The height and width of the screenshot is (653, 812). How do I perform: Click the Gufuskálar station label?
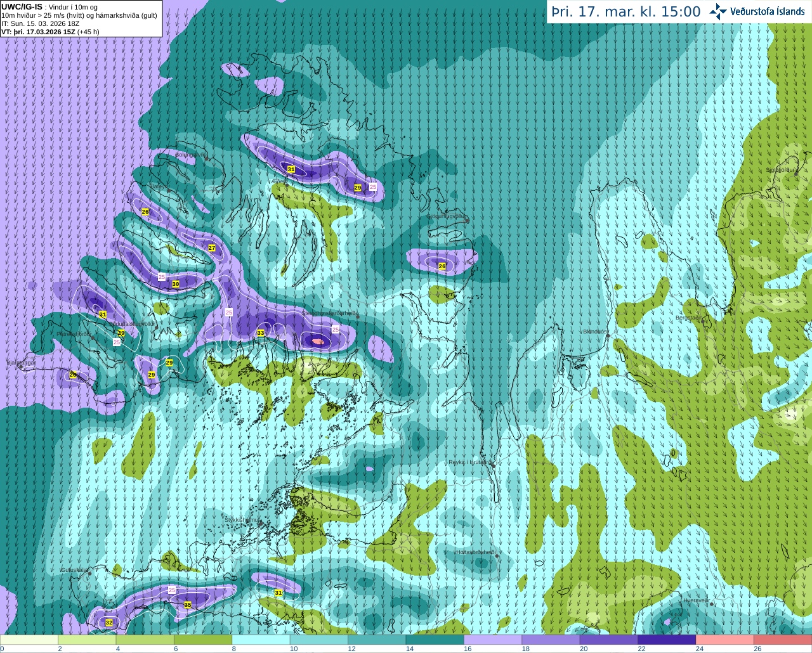74,570
